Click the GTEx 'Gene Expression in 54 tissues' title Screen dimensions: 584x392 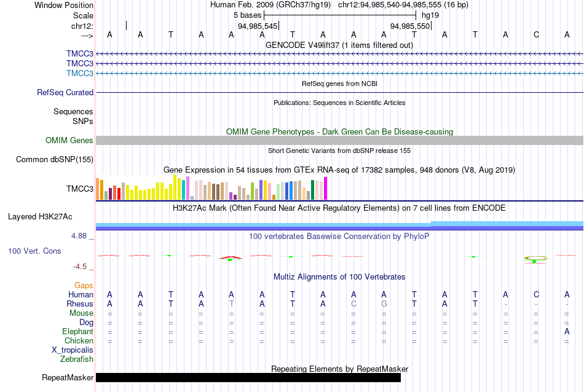click(x=339, y=170)
